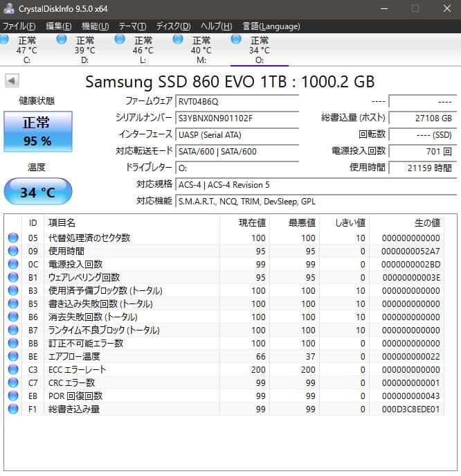Click the power on count value 701 回
Image resolution: width=461 pixels, height=476 pixels.
(x=423, y=152)
